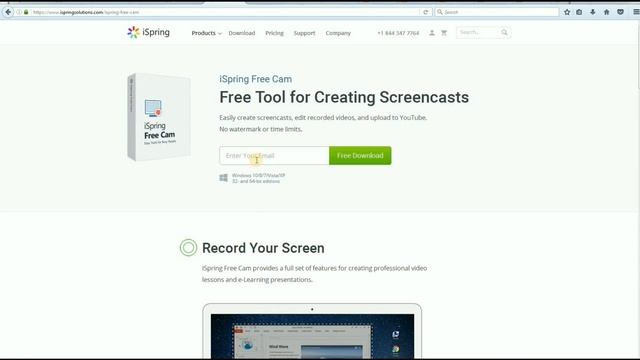Click the browser Search box
Image resolution: width=640 pixels, height=360 pixels.
coord(497,12)
